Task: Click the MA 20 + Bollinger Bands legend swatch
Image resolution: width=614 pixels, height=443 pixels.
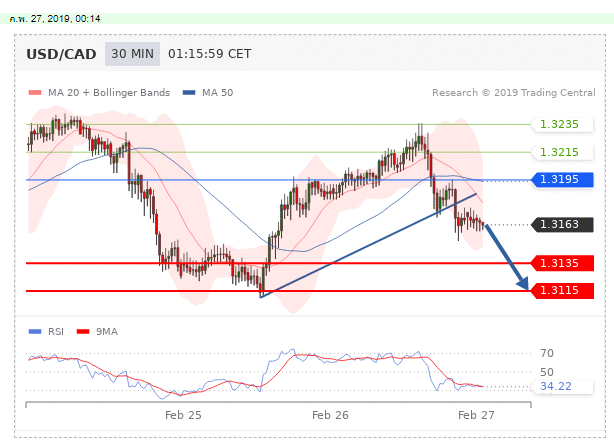Action: [x=35, y=92]
